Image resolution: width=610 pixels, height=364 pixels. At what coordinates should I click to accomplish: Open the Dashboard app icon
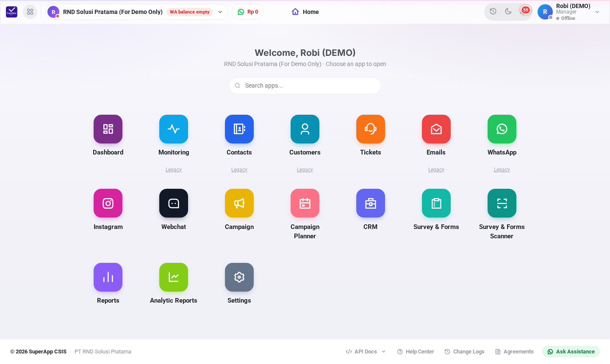[x=108, y=129]
